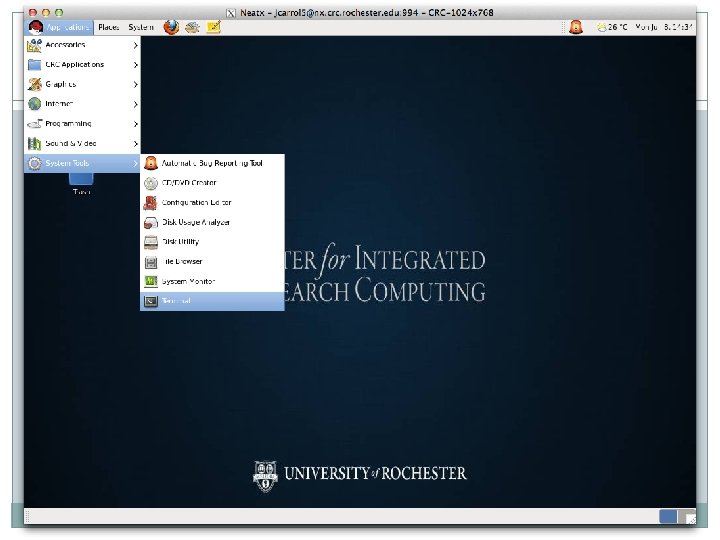Click the Sound & Video icon
This screenshot has width=720, height=540.
[x=34, y=144]
